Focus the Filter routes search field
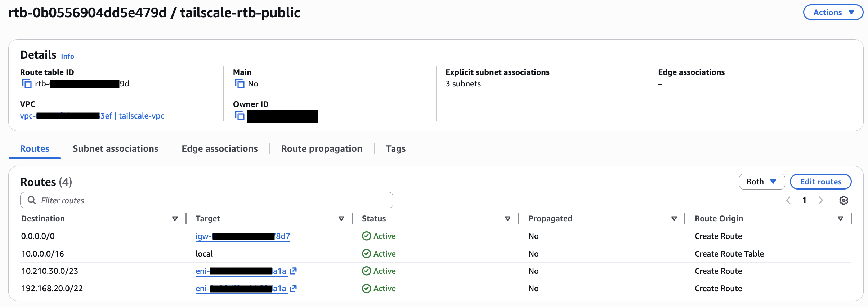This screenshot has height=307, width=868. [207, 200]
